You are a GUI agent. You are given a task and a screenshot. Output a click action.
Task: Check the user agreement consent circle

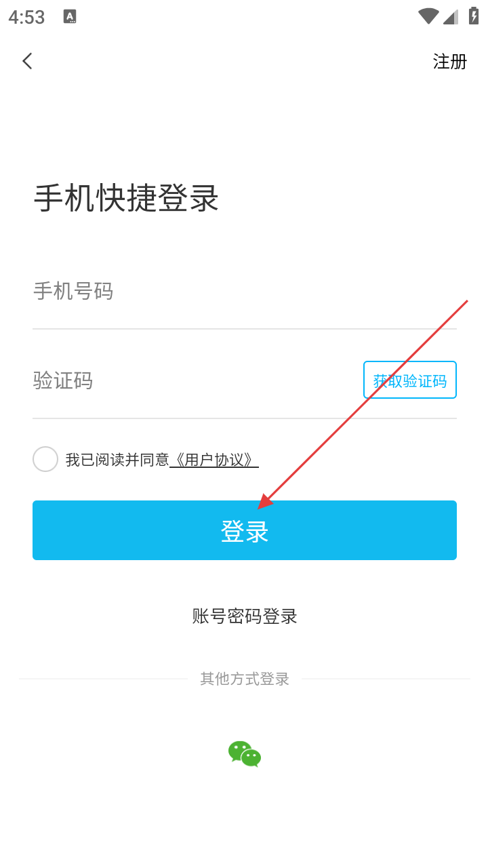pyautogui.click(x=45, y=459)
